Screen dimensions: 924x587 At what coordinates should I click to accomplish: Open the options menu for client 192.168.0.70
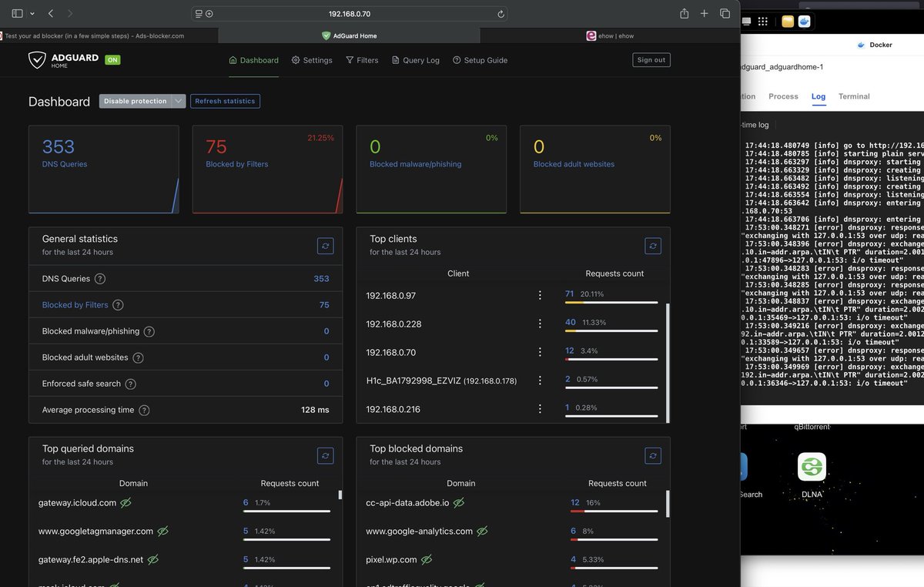(540, 352)
